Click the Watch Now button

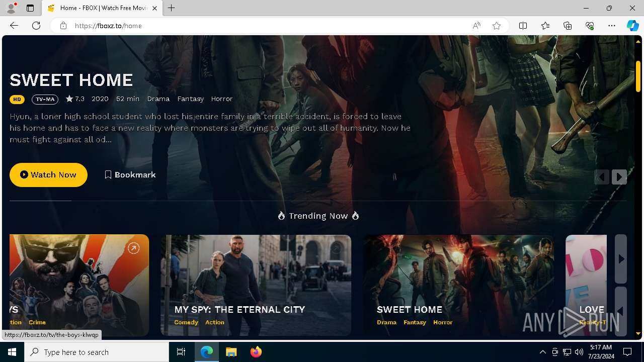pyautogui.click(x=48, y=174)
